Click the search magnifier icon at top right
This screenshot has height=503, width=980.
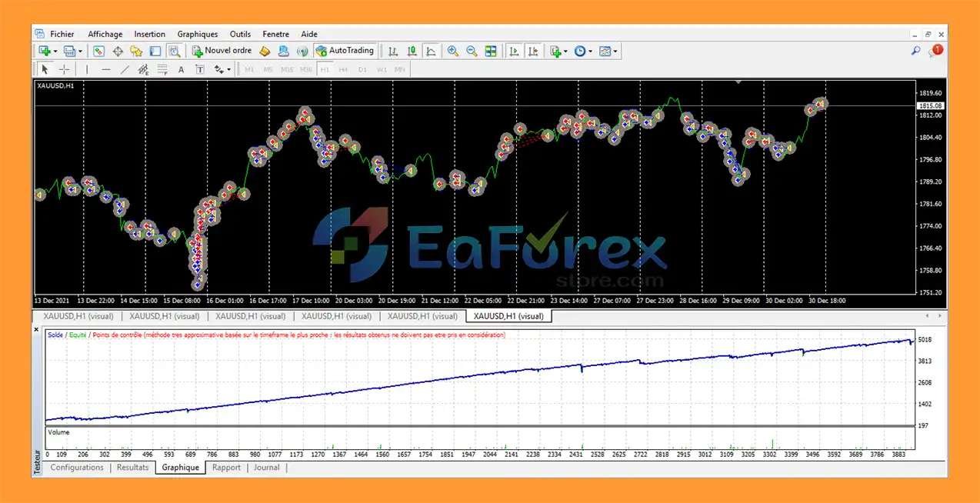(x=915, y=51)
